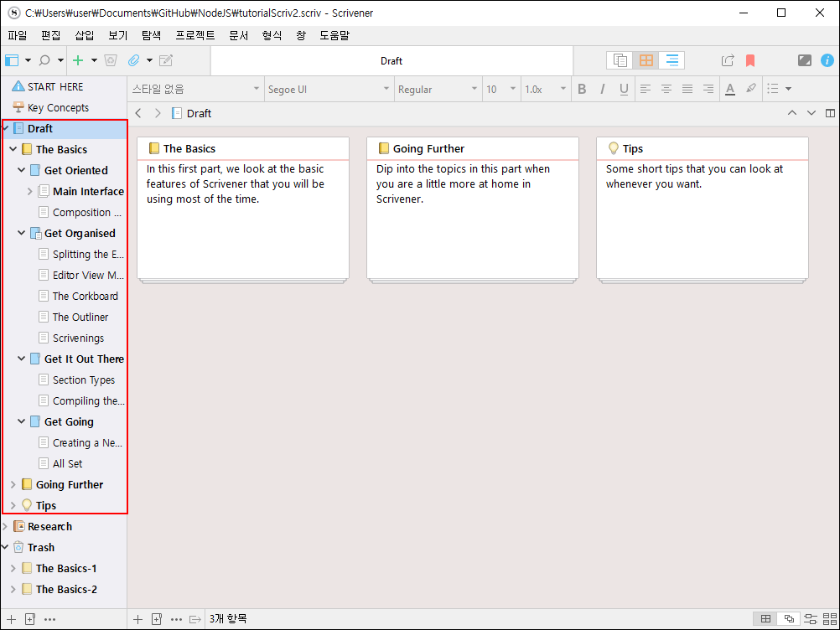The height and width of the screenshot is (630, 840).
Task: Select START HERE in binder
Action: 55,87
